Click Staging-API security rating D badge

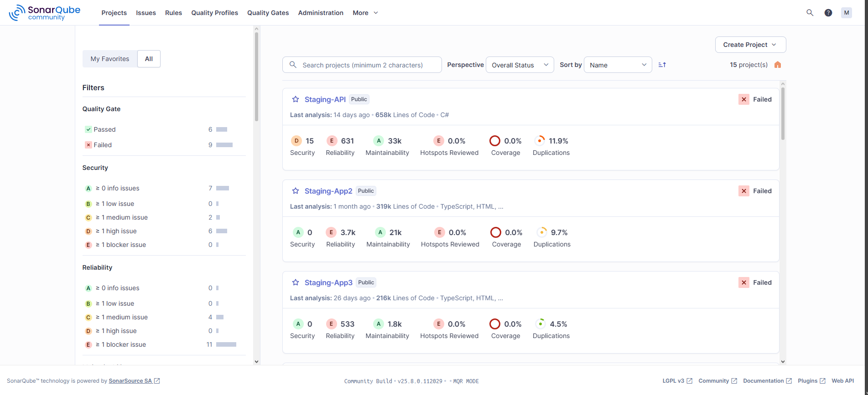pos(296,141)
